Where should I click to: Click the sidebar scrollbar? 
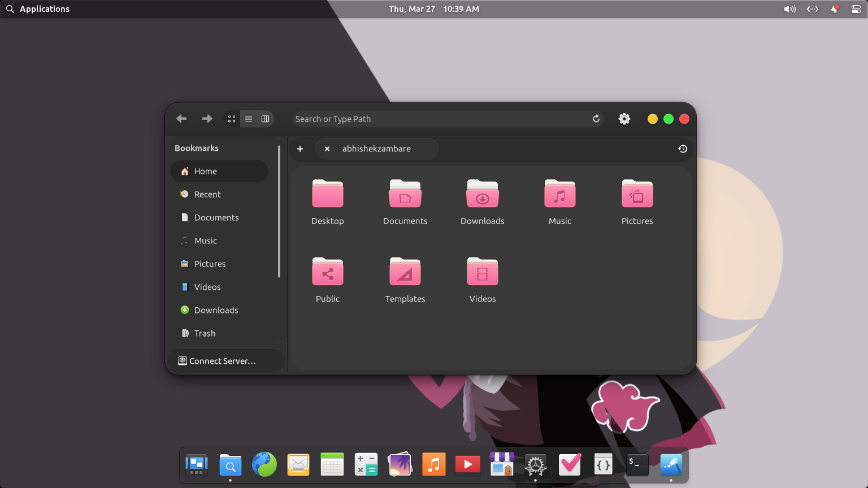279,212
